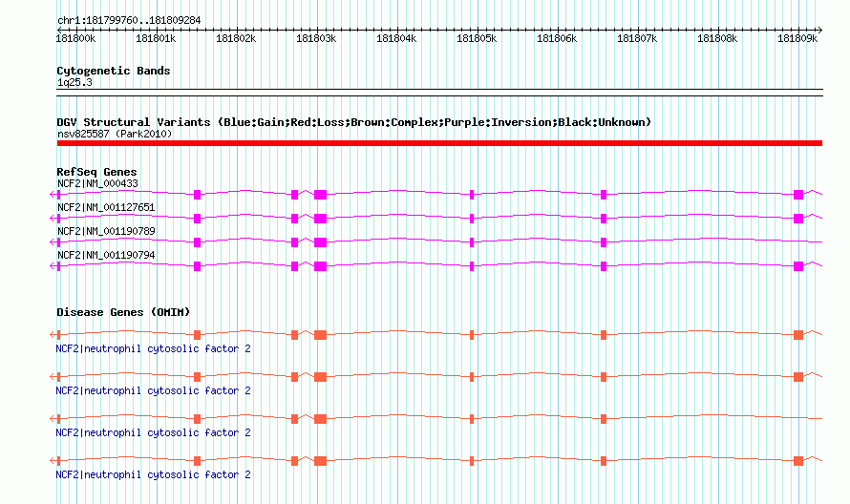Open transcript label NCF2|NM_001190794

(x=106, y=255)
